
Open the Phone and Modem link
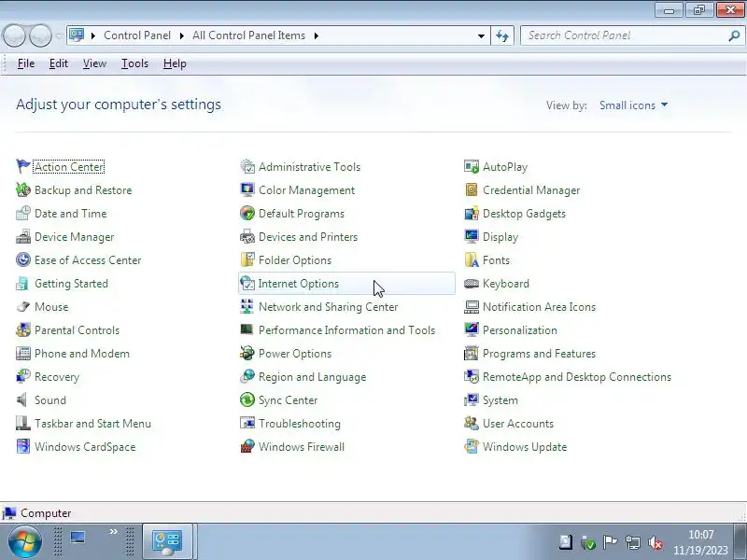click(x=82, y=354)
